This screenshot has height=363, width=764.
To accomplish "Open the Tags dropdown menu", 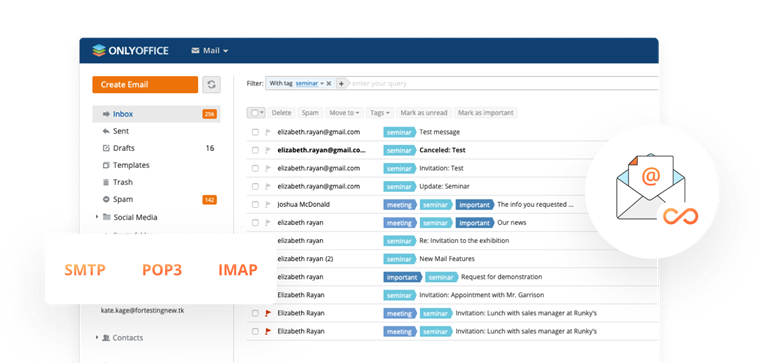I will pos(380,113).
